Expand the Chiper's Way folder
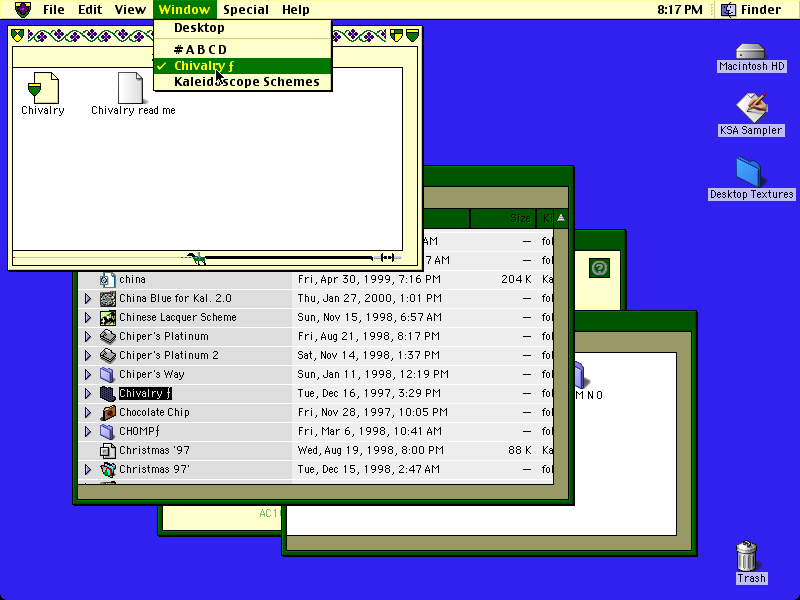Viewport: 800px width, 600px height. pyautogui.click(x=88, y=374)
